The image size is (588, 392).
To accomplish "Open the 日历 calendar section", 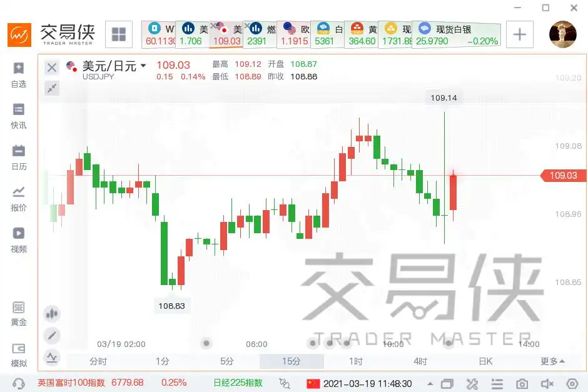I will (x=18, y=158).
